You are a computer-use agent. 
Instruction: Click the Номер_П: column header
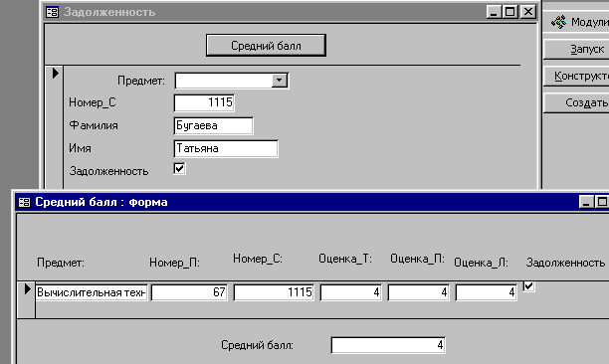(174, 263)
